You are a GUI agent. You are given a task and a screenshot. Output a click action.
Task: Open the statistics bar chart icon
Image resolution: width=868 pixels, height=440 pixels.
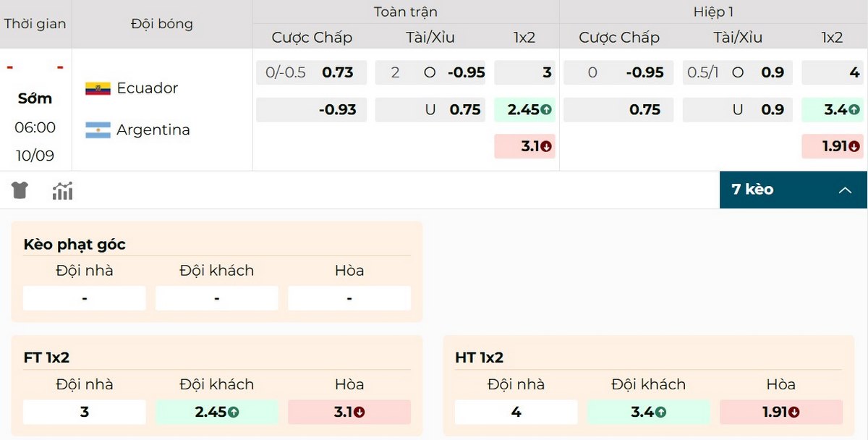[x=63, y=191]
